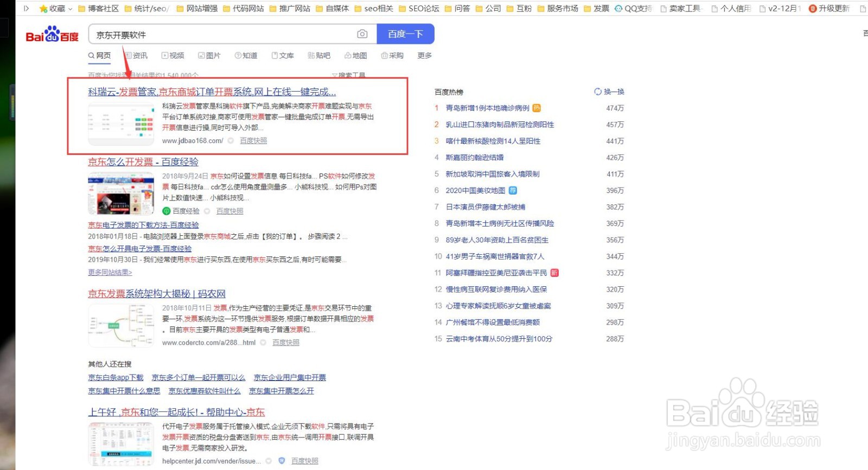
Task: Open the 贴吧 tab
Action: click(x=319, y=55)
